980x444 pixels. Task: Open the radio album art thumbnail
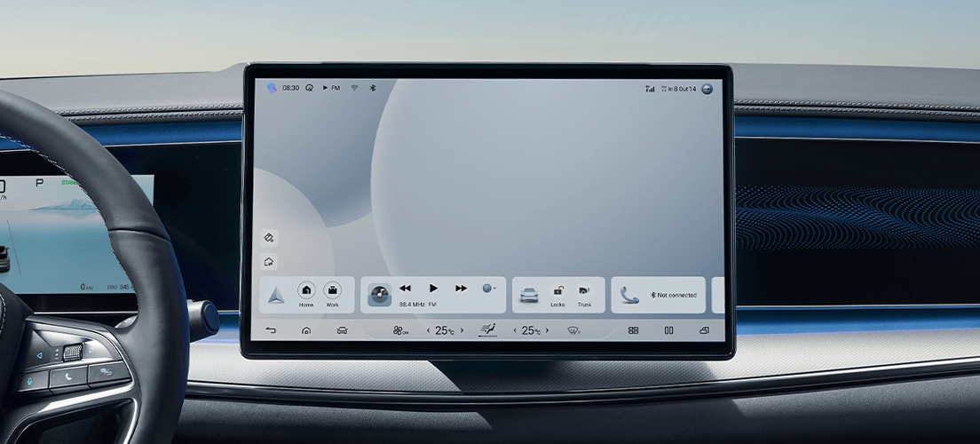[x=379, y=295]
